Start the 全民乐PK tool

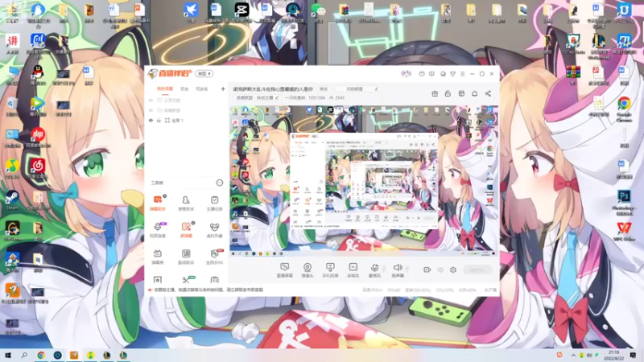[x=214, y=257]
